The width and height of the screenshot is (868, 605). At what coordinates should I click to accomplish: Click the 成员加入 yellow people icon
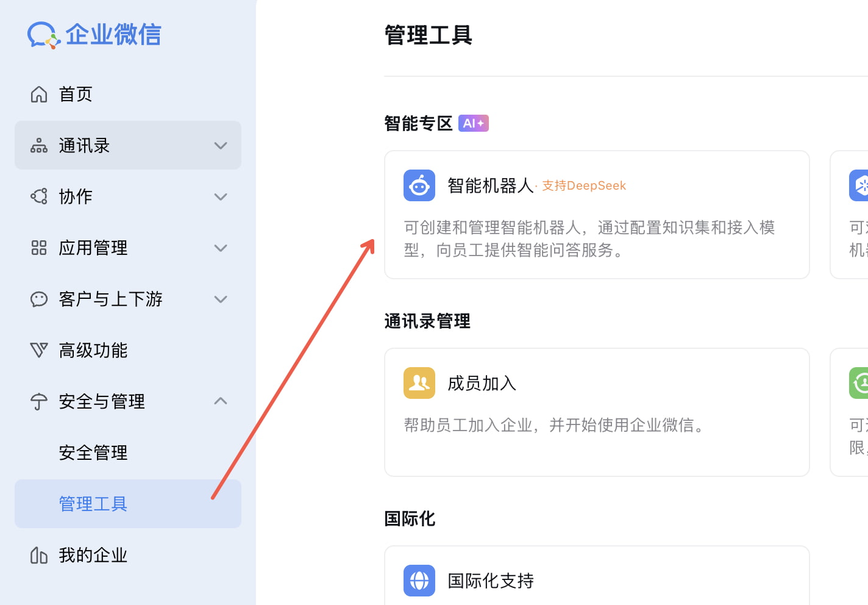click(x=419, y=383)
